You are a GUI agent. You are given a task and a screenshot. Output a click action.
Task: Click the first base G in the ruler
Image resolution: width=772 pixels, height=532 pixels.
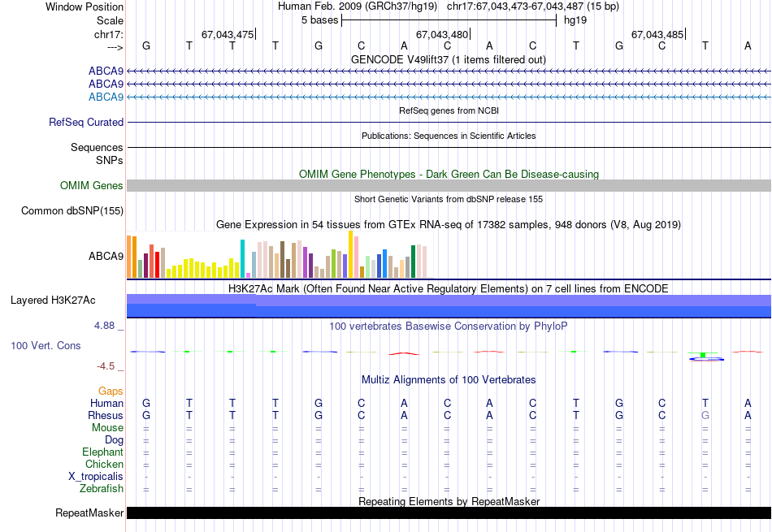pyautogui.click(x=146, y=45)
